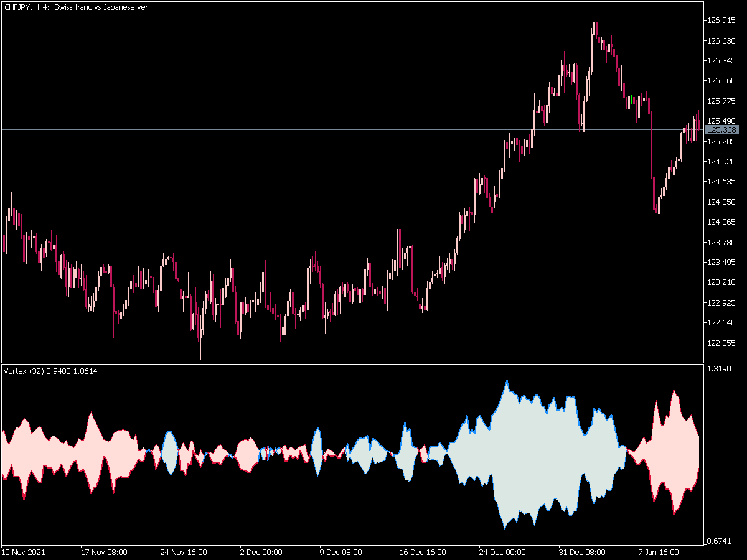This screenshot has width=747, height=560.
Task: Click the '16 Dec 16:00' time axis label
Action: tap(423, 553)
